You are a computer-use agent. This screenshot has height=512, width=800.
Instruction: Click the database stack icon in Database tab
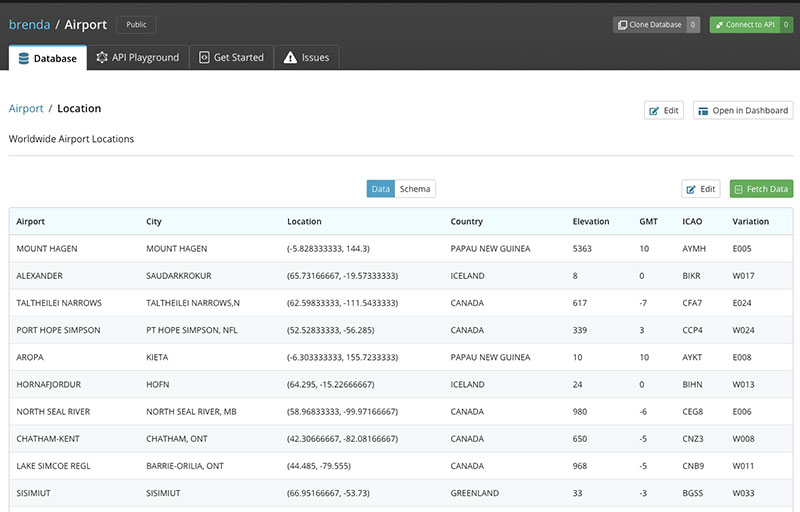click(x=23, y=58)
